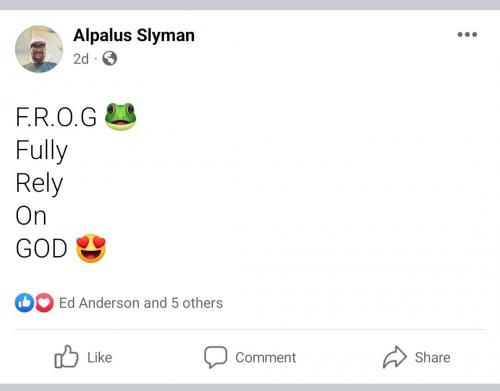Screen dimensions: 500x391
Task: Tap the Share button label
Action: [433, 357]
